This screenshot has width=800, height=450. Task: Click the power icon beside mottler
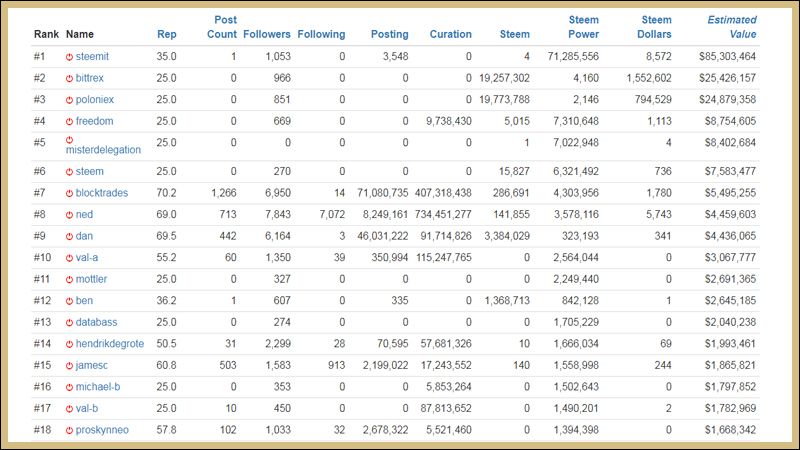69,280
